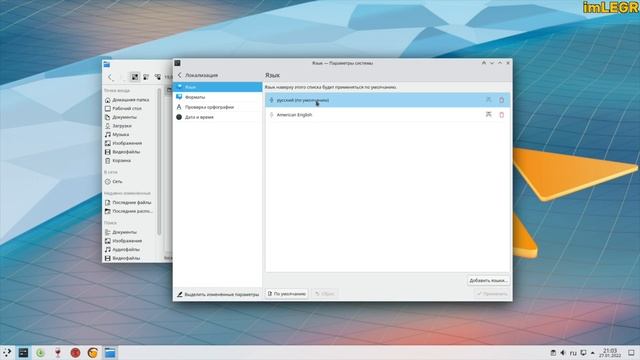Click the clock showing 21:03
Image resolution: width=640 pixels, height=360 pixels.
pyautogui.click(x=610, y=353)
